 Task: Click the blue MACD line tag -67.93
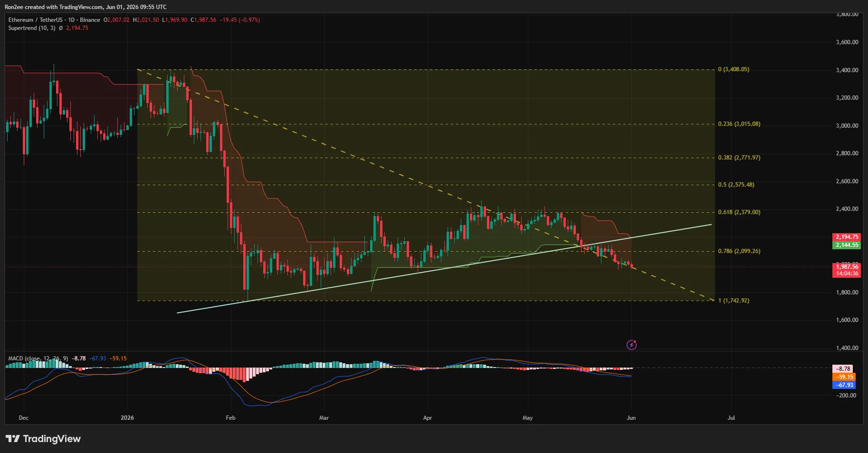click(x=844, y=385)
